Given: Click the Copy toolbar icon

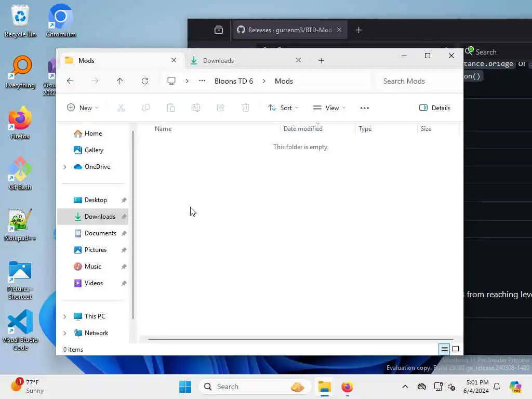Looking at the screenshot, I should click(146, 108).
